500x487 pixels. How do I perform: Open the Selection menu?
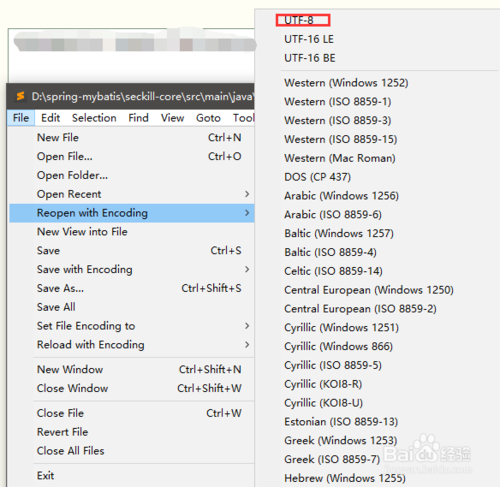pos(94,118)
